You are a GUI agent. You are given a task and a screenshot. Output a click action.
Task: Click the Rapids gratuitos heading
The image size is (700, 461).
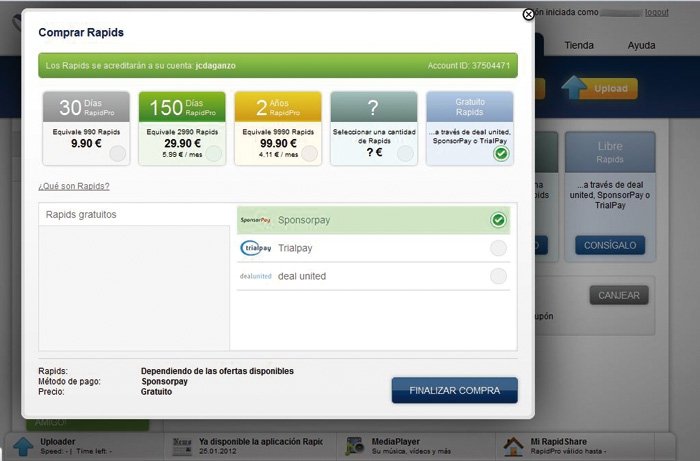pos(81,215)
